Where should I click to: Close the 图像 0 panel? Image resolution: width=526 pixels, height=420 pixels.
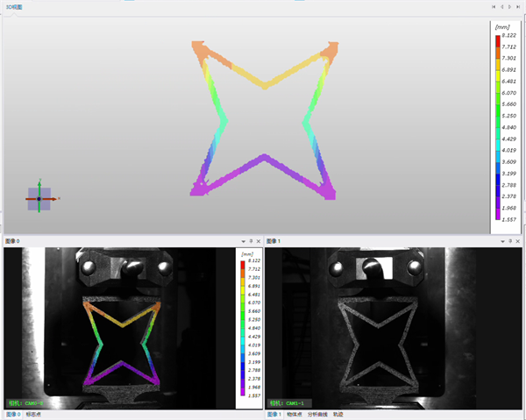tap(259, 241)
